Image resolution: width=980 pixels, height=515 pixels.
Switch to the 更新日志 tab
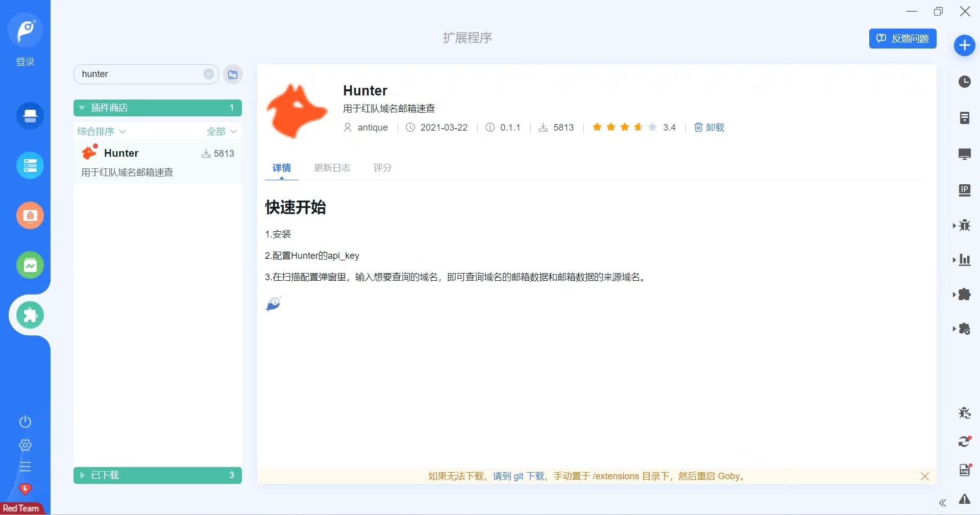tap(332, 168)
